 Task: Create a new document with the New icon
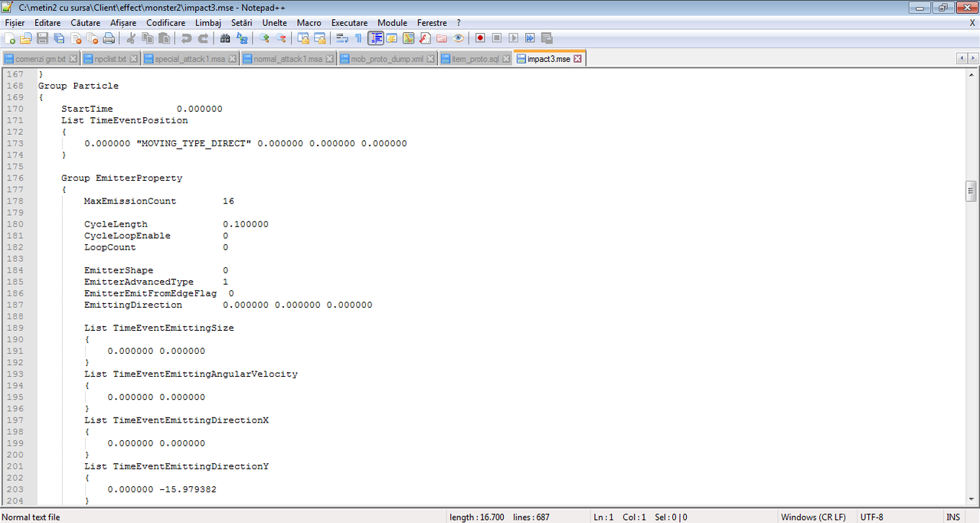[10, 38]
